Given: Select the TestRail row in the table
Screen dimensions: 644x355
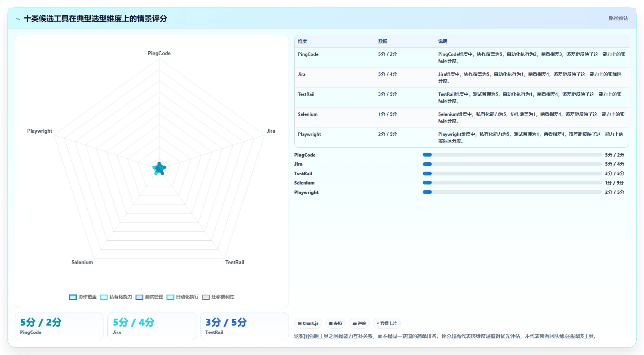Looking at the screenshot, I should click(462, 97).
